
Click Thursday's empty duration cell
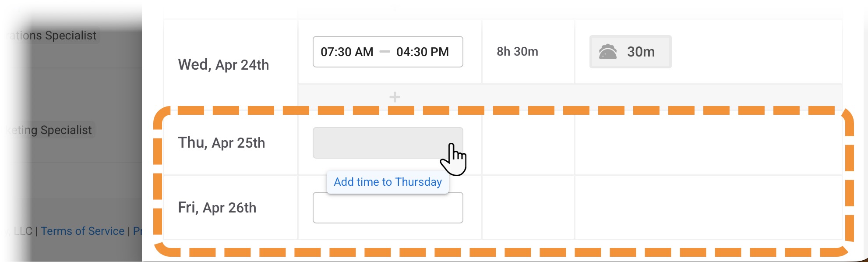(x=528, y=143)
